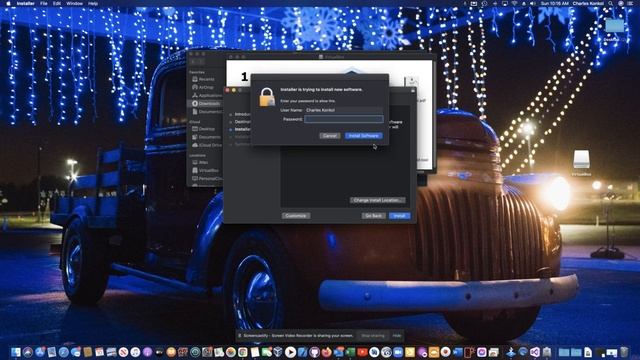Select Downloads in the Finder sidebar
640x360 pixels.
click(x=206, y=104)
